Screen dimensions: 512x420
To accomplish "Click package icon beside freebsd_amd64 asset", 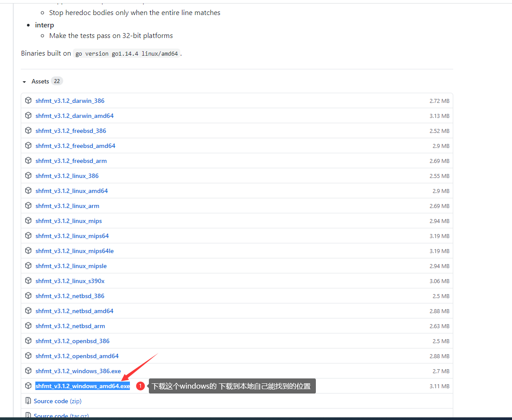I will tap(28, 146).
